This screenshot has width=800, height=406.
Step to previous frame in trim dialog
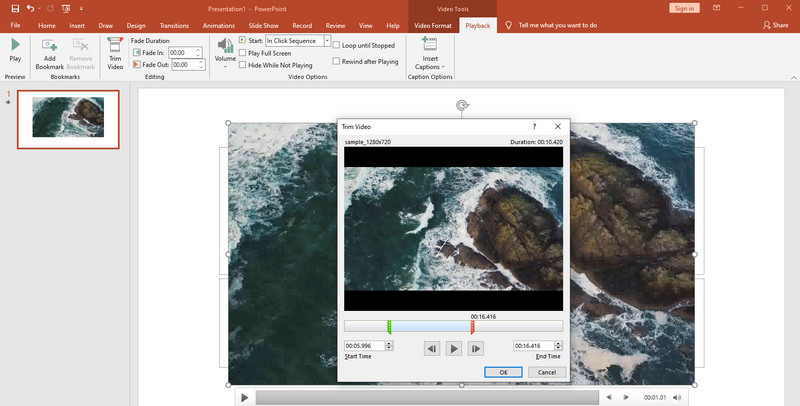pos(431,348)
